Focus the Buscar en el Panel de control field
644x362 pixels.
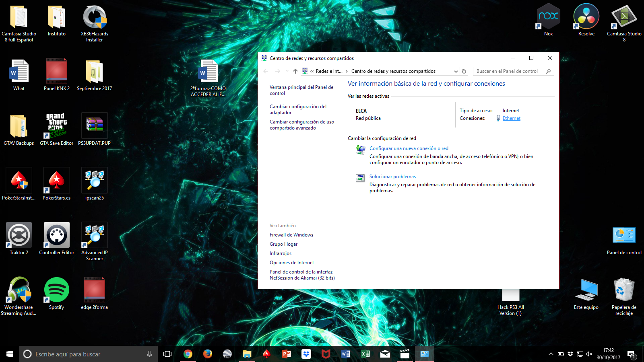[513, 71]
